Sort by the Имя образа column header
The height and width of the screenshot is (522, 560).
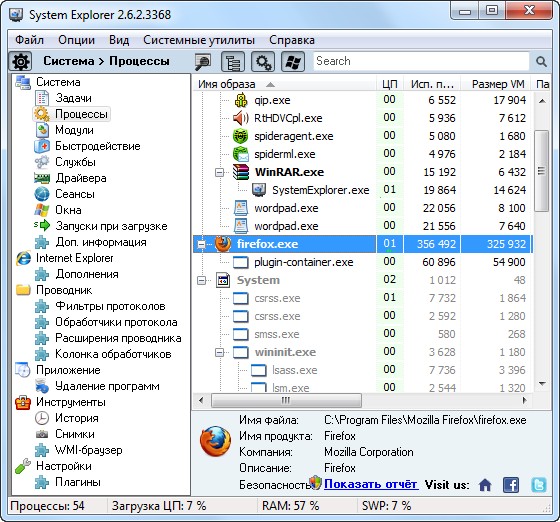285,84
